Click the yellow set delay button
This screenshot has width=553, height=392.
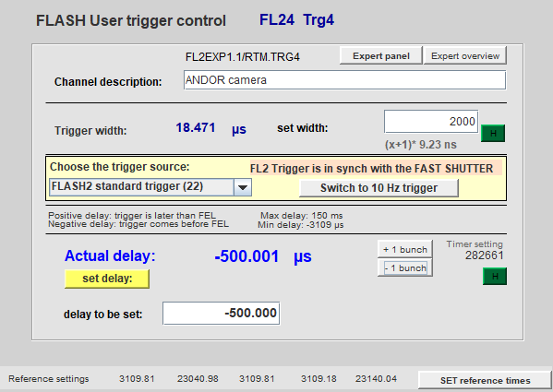(107, 279)
